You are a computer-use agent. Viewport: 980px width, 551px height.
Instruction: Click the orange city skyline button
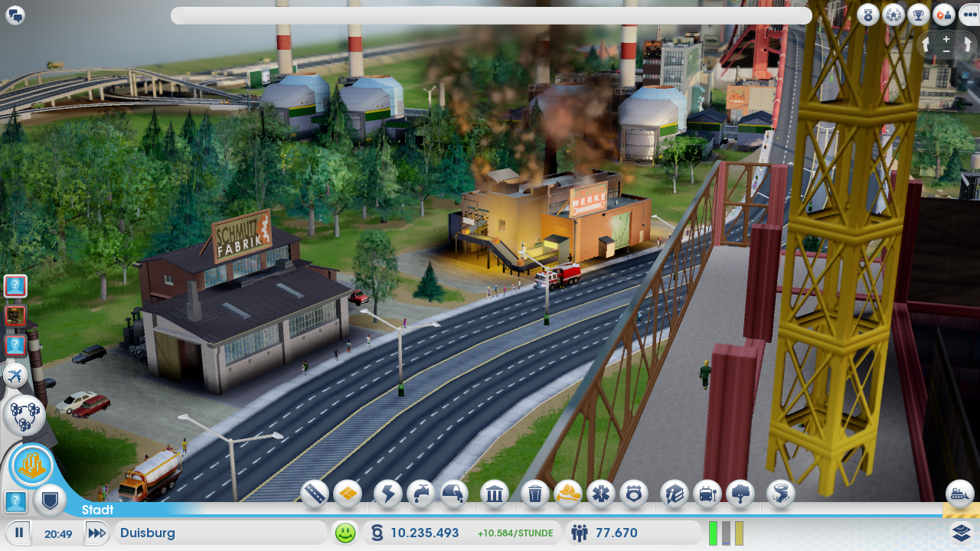[x=32, y=465]
